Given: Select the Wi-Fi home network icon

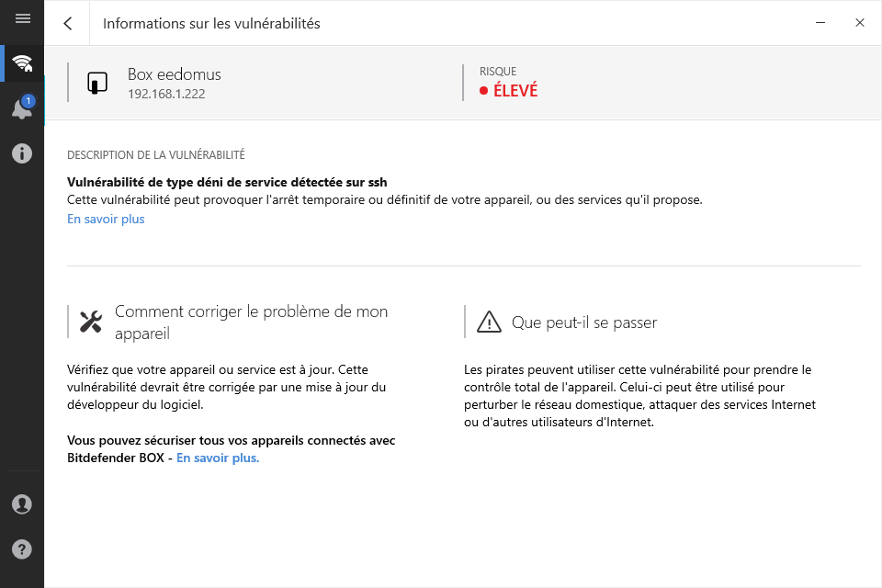Looking at the screenshot, I should click(22, 63).
